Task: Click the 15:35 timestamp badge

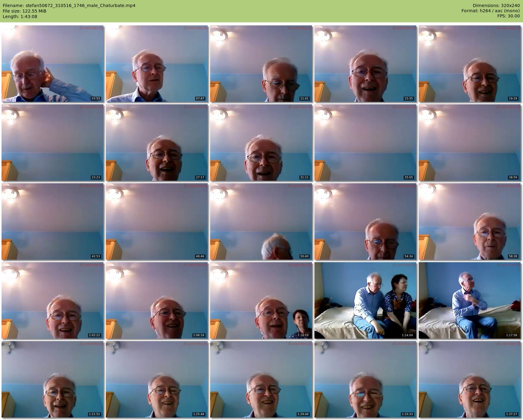Action: coord(408,98)
